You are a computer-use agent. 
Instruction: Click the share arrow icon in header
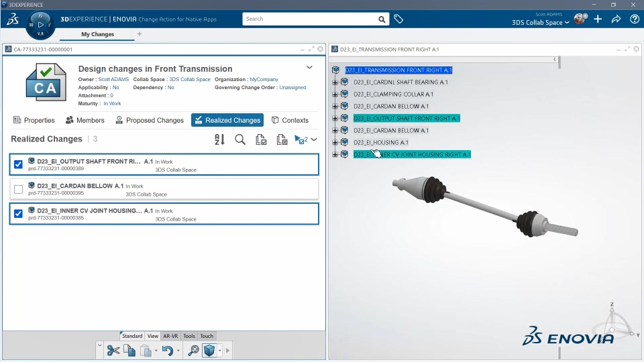pos(616,19)
